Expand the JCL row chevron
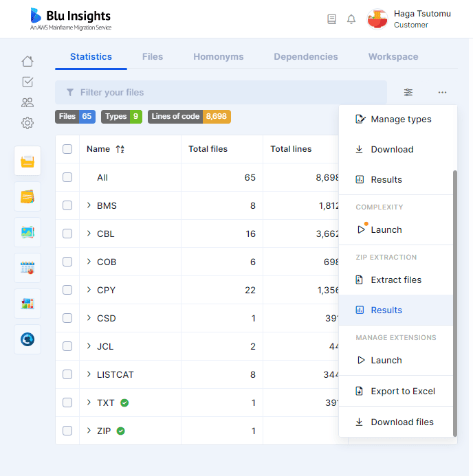 pos(89,346)
